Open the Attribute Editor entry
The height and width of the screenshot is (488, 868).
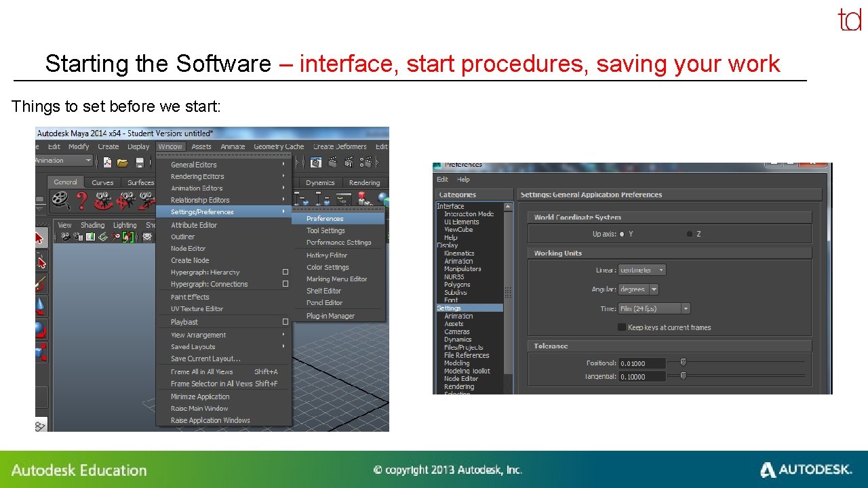tap(224, 225)
